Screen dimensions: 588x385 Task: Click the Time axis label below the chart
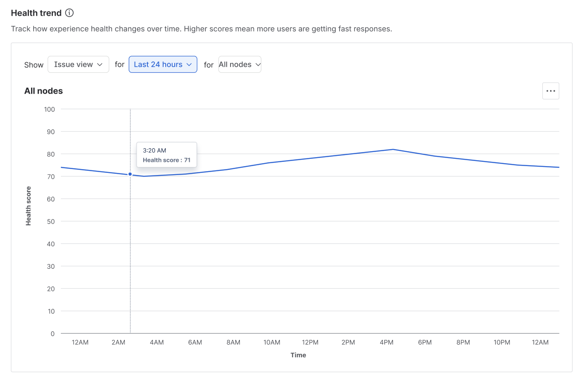tap(298, 355)
